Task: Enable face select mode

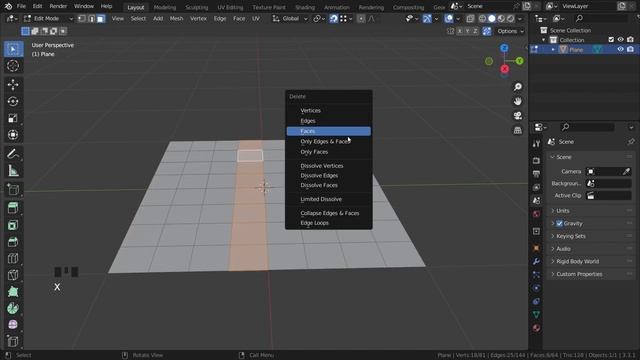Action: (x=101, y=19)
